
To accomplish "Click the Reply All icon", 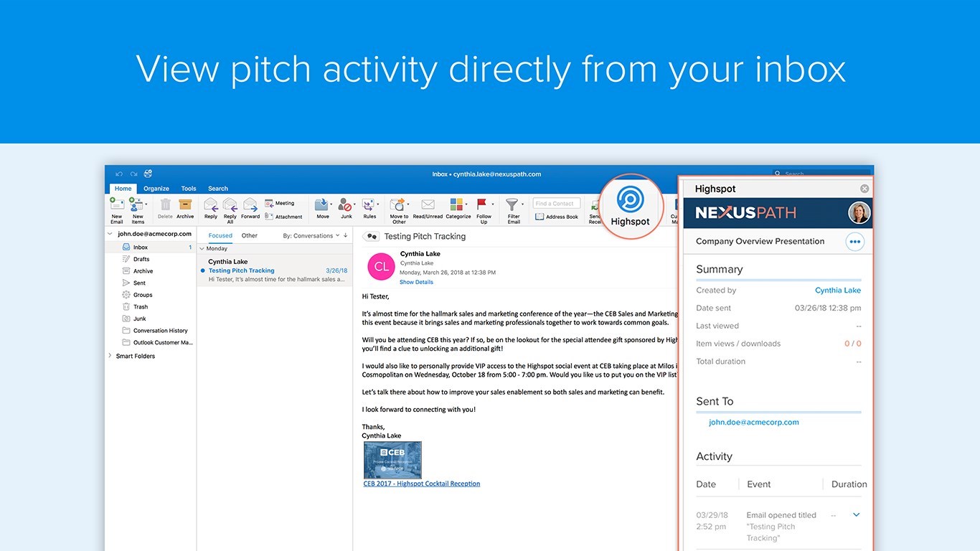I will (x=230, y=204).
